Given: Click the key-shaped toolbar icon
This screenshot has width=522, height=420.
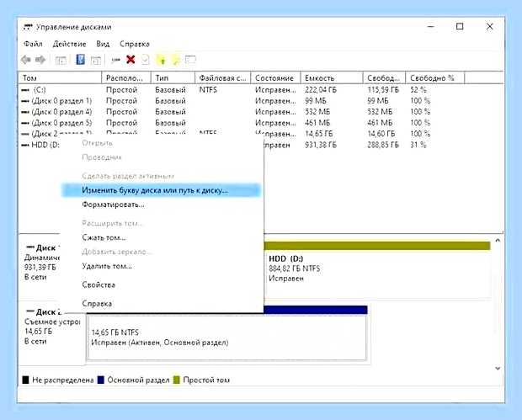Looking at the screenshot, I should tap(115, 61).
